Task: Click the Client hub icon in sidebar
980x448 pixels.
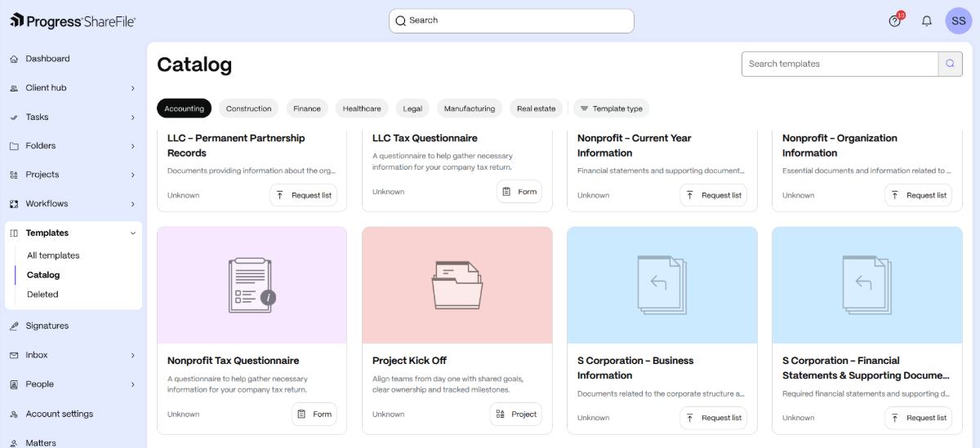Action: click(x=14, y=88)
